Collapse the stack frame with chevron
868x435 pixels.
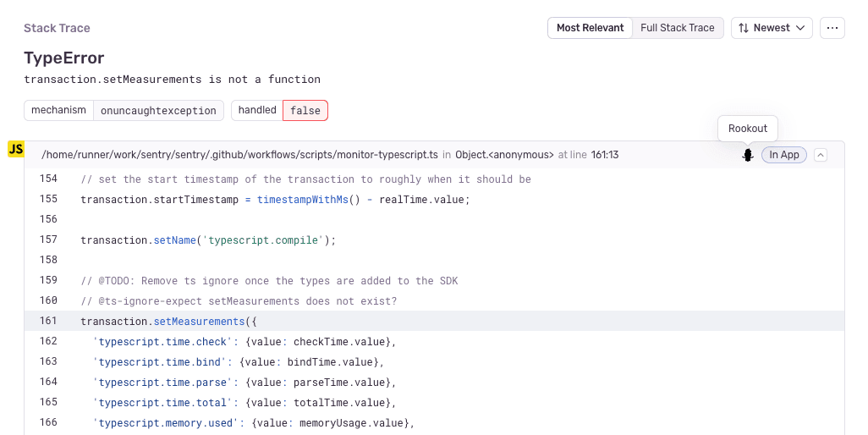(821, 155)
